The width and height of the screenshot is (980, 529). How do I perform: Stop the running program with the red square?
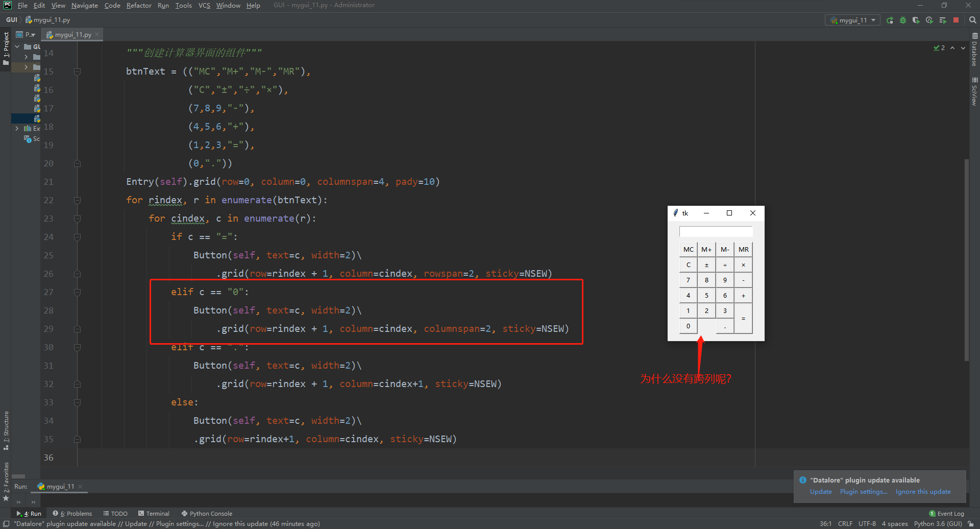pyautogui.click(x=956, y=20)
